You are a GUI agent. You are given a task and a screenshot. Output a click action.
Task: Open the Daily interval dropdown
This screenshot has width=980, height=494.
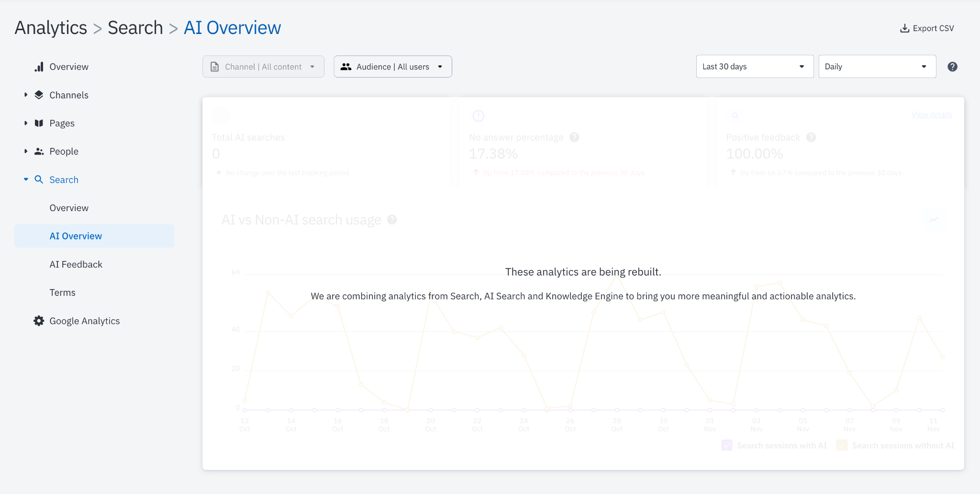[877, 67]
